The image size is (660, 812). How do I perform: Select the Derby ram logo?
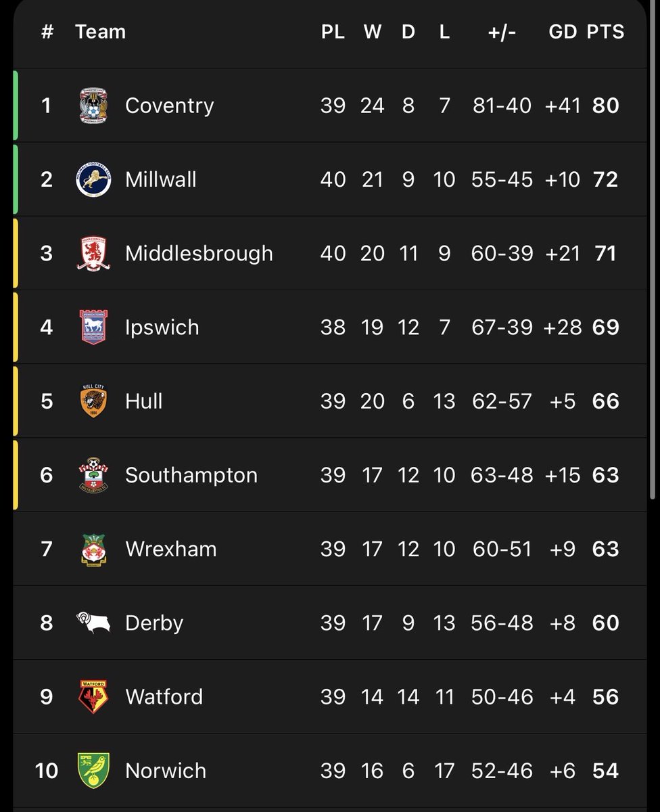pyautogui.click(x=93, y=623)
